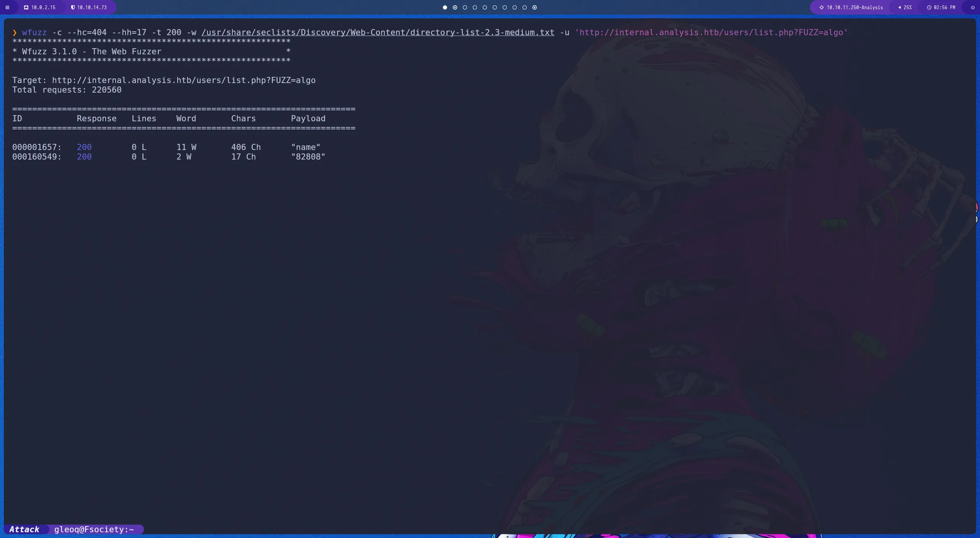This screenshot has height=538, width=980.
Task: Click the 200 response of request 000160549
Action: point(83,157)
